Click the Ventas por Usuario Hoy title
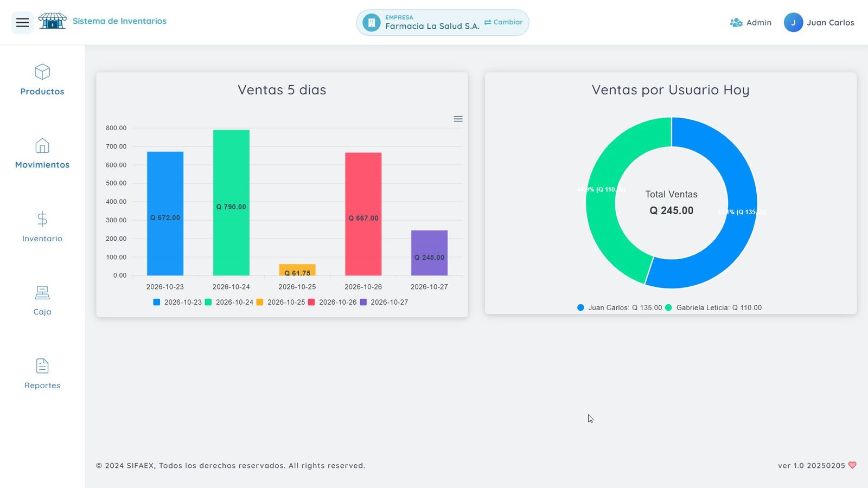868x488 pixels. 671,90
